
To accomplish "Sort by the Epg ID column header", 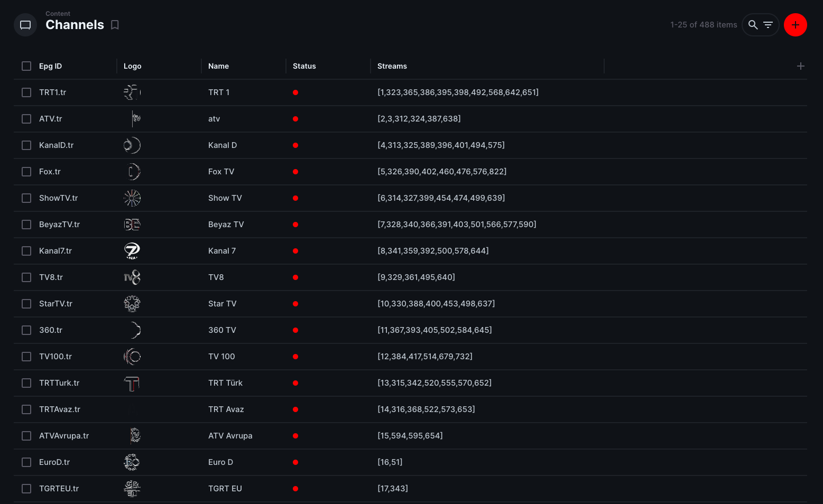I will (x=51, y=66).
